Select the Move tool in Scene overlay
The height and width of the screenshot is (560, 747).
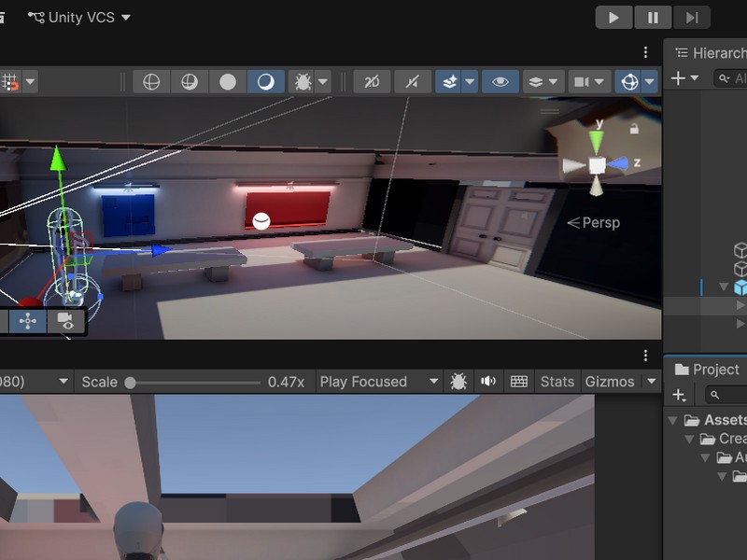pyautogui.click(x=28, y=321)
